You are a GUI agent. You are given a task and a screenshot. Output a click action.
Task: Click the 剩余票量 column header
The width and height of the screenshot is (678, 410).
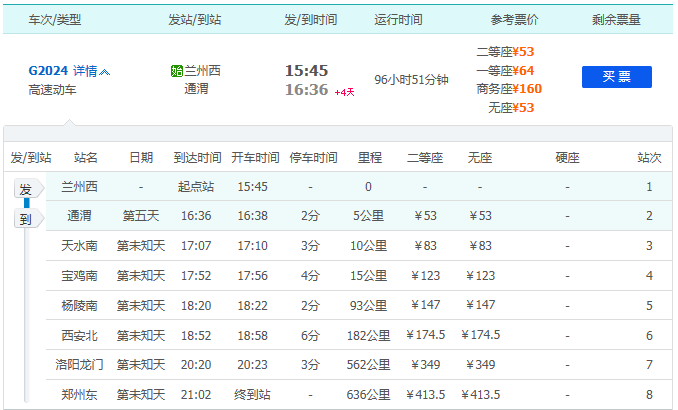[616, 19]
